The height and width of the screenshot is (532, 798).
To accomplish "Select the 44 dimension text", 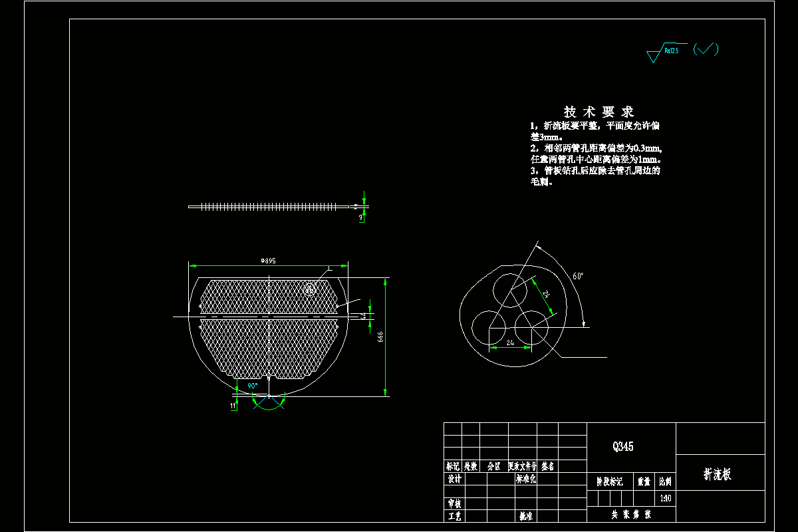I will [x=364, y=316].
